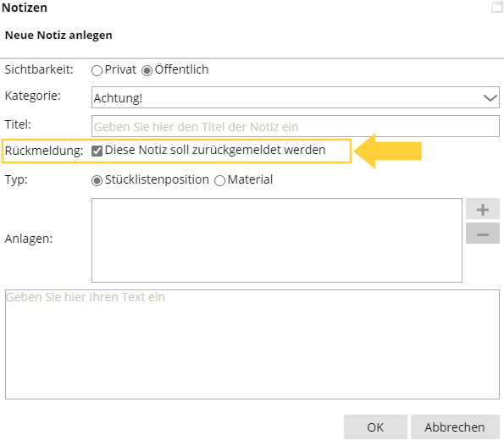Remove attachment using the minus icon
Viewport: 504px width, 446px height.
click(483, 234)
